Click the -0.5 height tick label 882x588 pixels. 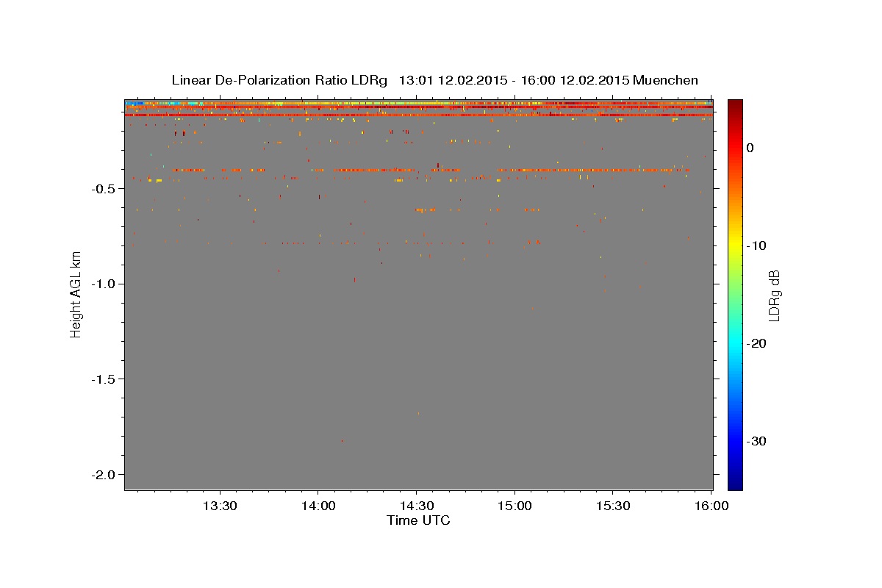(x=104, y=189)
